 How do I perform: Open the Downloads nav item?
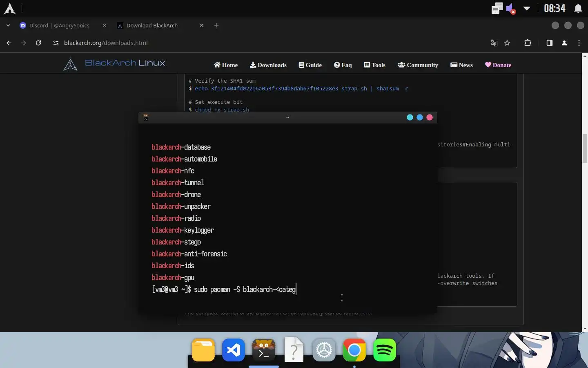(268, 65)
